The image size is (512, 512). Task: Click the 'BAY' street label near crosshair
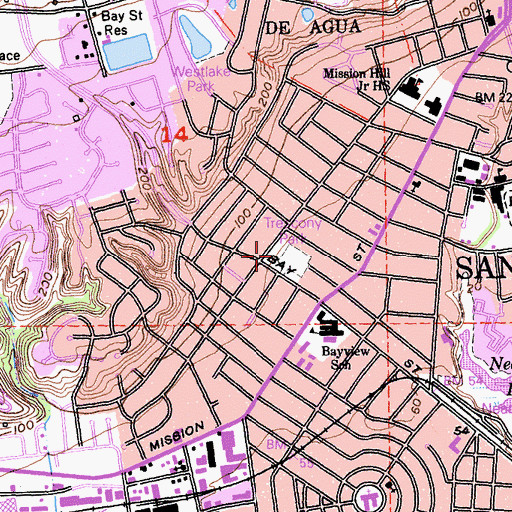click(x=283, y=265)
